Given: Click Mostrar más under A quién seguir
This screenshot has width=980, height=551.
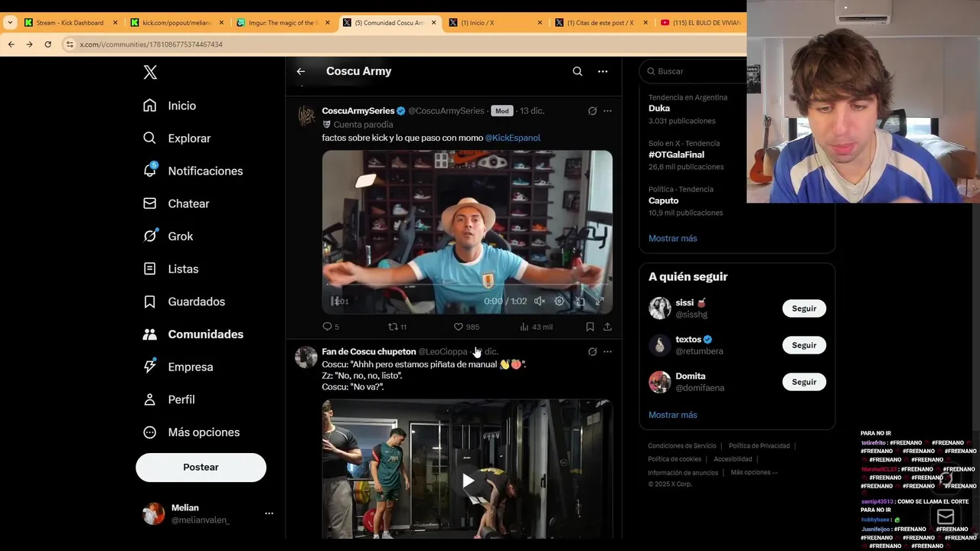Looking at the screenshot, I should pos(673,415).
